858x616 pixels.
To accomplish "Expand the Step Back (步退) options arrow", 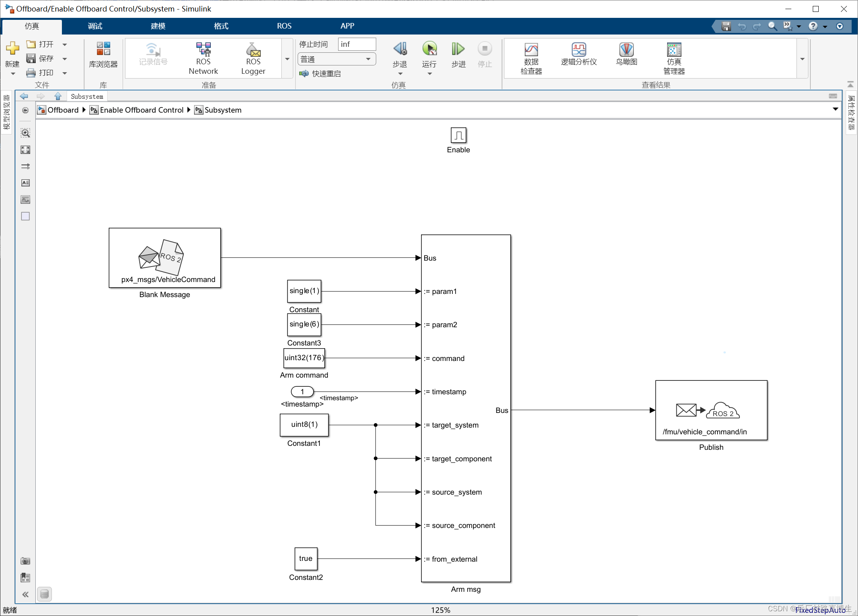I will 400,74.
